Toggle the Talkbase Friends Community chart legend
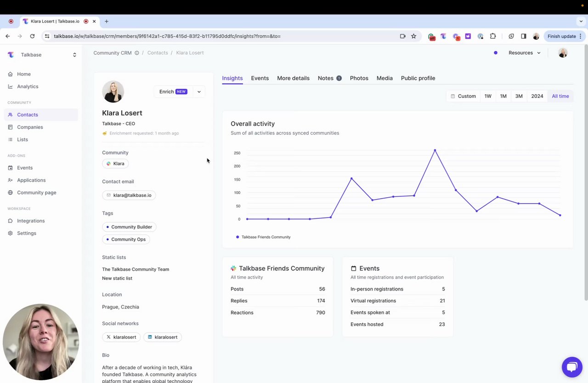Viewport: 588px width, 383px height. pyautogui.click(x=263, y=237)
